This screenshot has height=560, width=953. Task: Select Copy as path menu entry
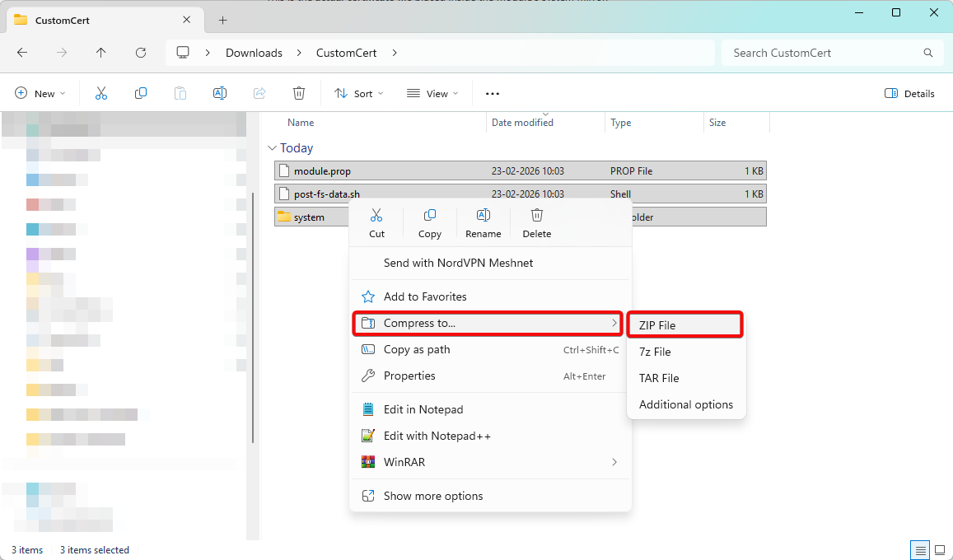tap(417, 349)
